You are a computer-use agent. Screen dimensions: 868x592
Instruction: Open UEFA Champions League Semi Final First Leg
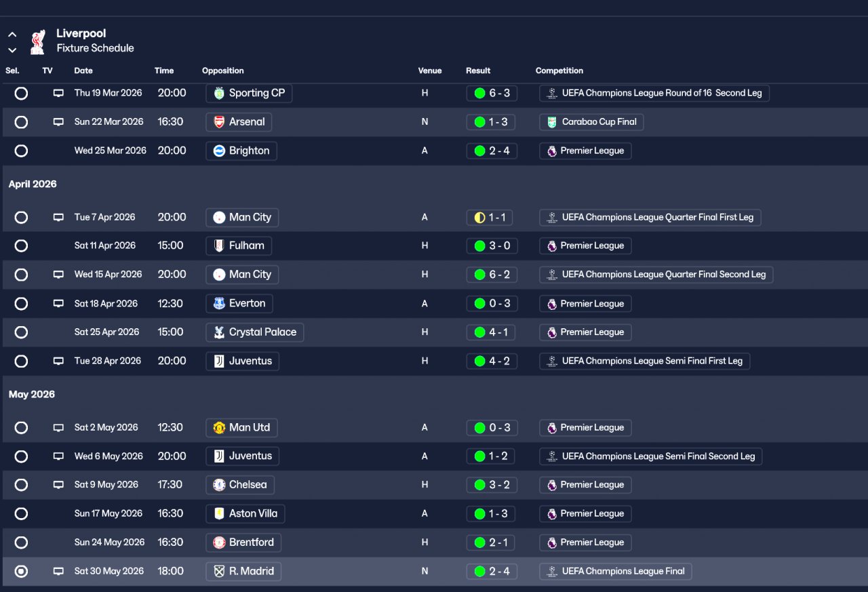(x=645, y=361)
